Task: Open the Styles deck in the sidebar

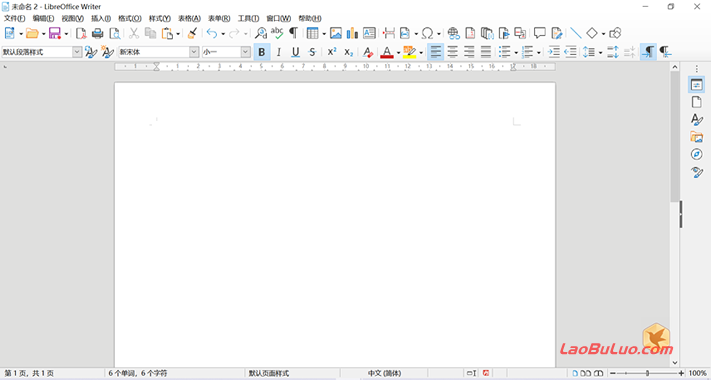Action: 696,120
